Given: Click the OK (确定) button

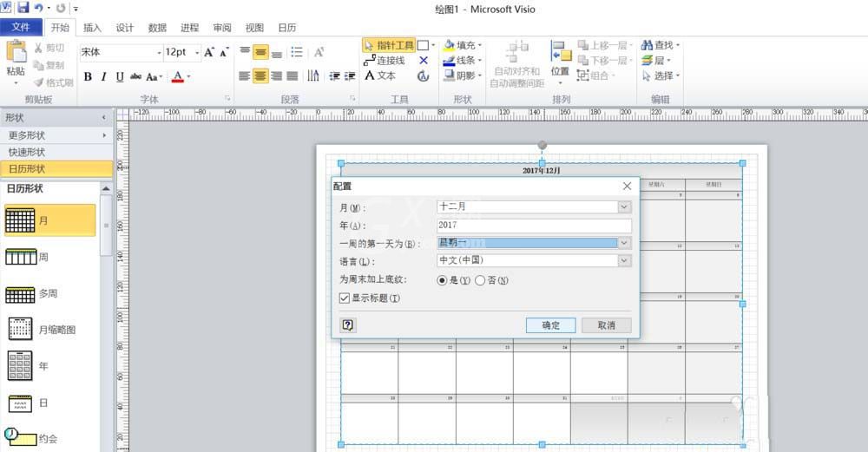Looking at the screenshot, I should pyautogui.click(x=551, y=325).
